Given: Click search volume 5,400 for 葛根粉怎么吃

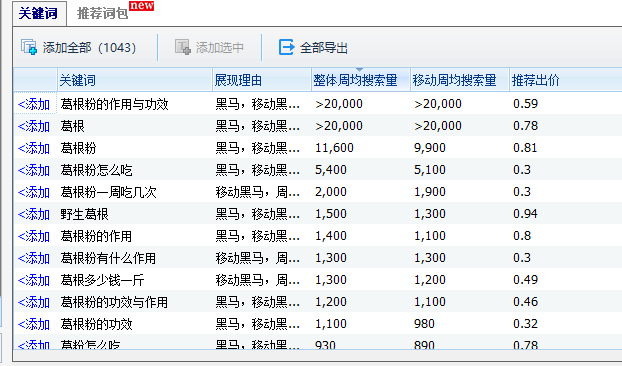Looking at the screenshot, I should point(331,170).
